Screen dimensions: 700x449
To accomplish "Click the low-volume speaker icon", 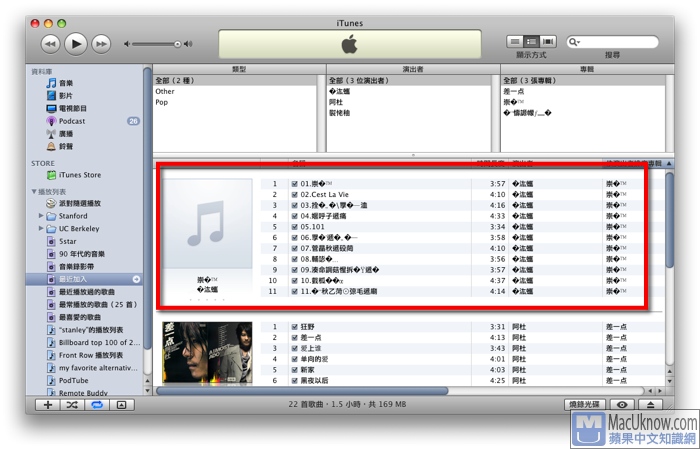I will 127,44.
